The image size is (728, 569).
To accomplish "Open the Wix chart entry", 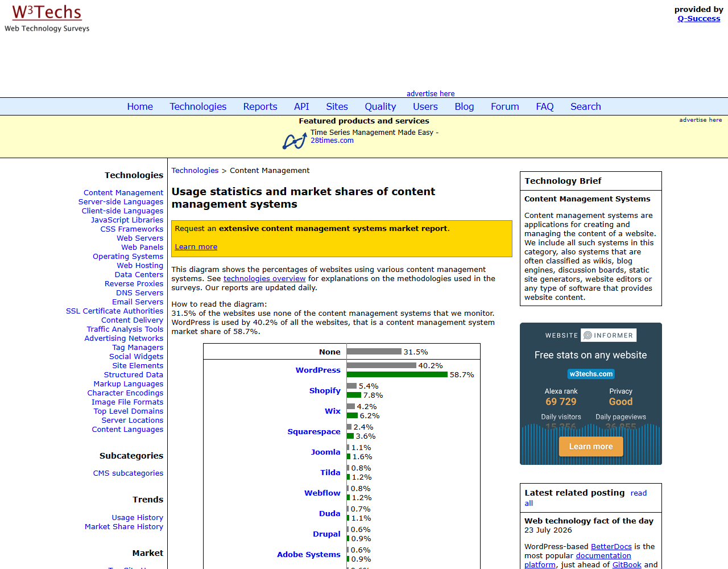I will click(x=333, y=411).
